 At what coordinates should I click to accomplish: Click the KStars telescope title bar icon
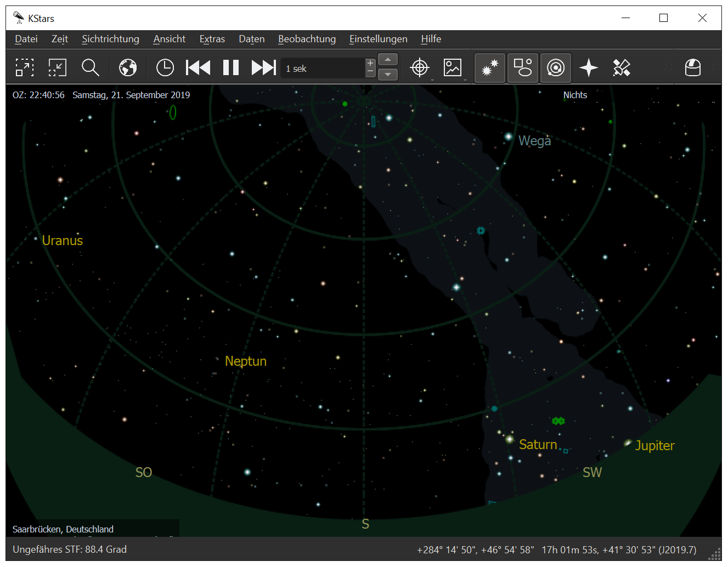[x=19, y=18]
